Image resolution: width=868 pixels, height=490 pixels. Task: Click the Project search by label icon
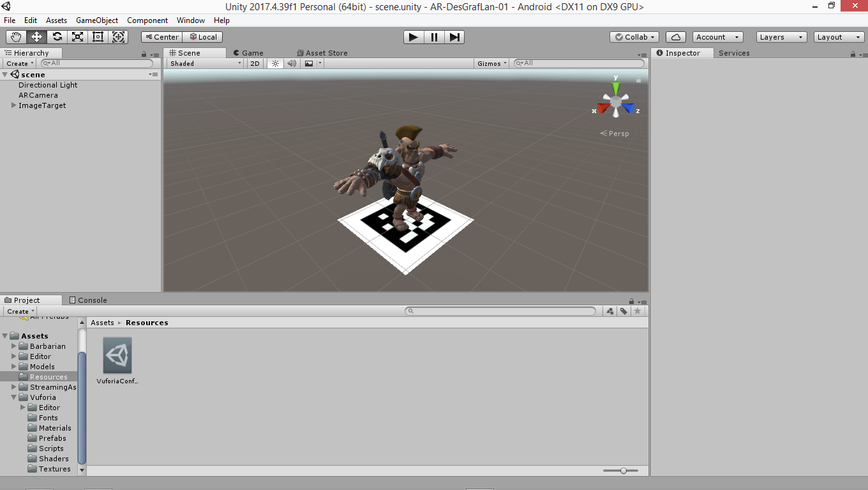[624, 311]
